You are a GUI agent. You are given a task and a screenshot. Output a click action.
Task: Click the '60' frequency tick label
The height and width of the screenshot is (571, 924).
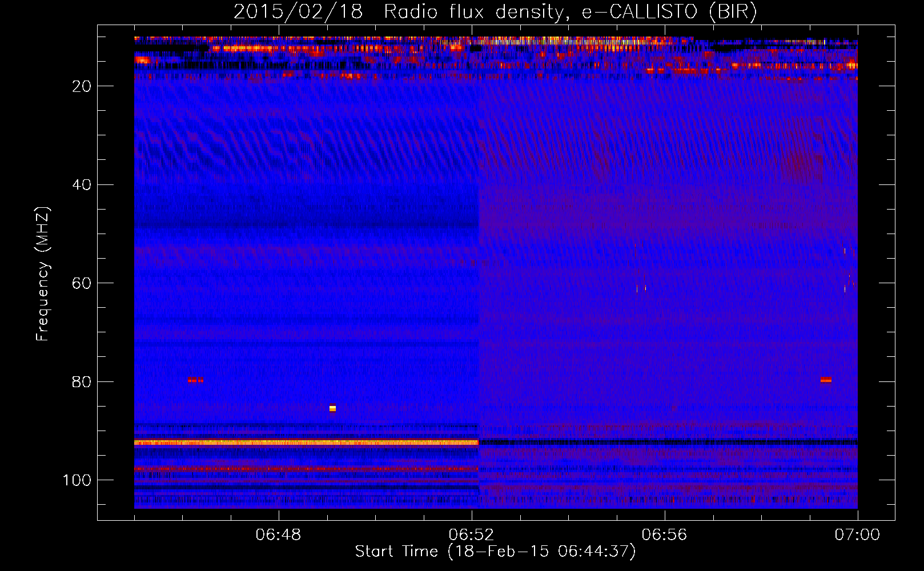[82, 283]
